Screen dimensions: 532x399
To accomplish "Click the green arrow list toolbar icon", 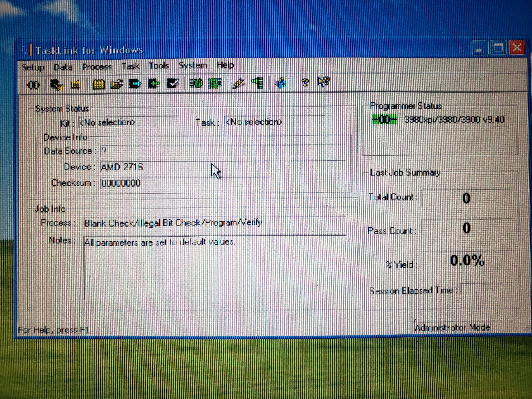I will pyautogui.click(x=258, y=83).
